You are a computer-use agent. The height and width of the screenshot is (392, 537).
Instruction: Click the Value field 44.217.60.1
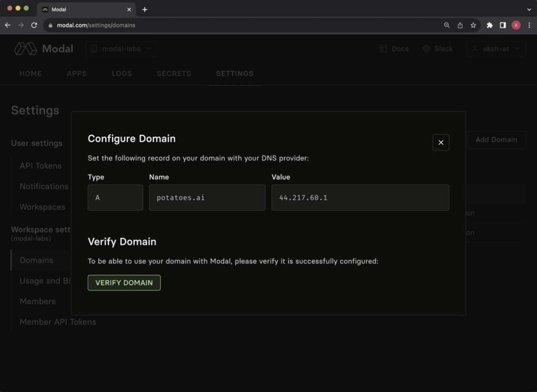[360, 197]
